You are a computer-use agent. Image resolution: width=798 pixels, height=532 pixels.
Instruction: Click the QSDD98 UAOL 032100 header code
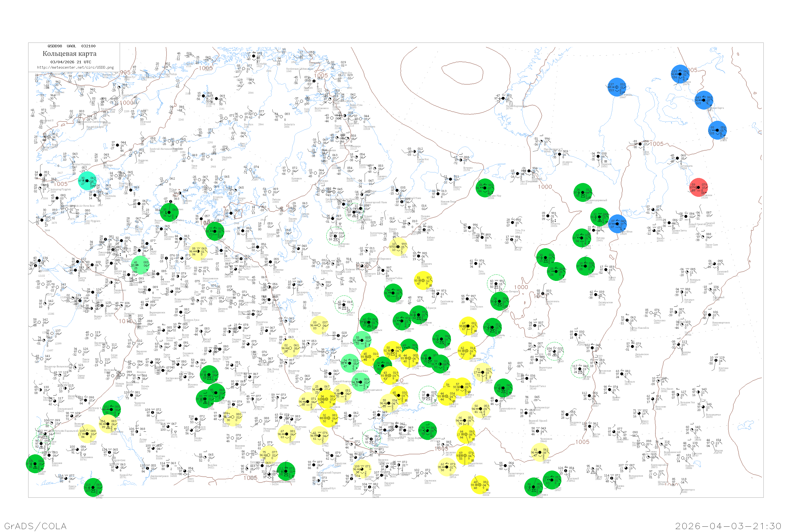[71, 46]
